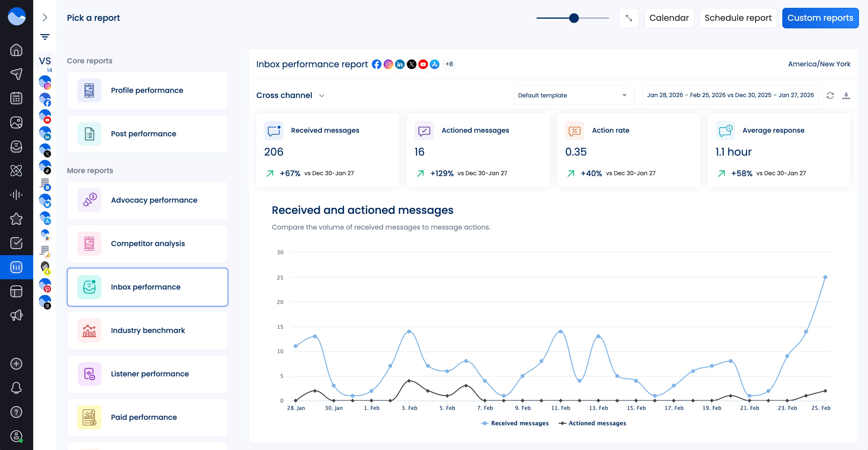
Task: Expand the Cross channel dropdown
Action: 290,95
